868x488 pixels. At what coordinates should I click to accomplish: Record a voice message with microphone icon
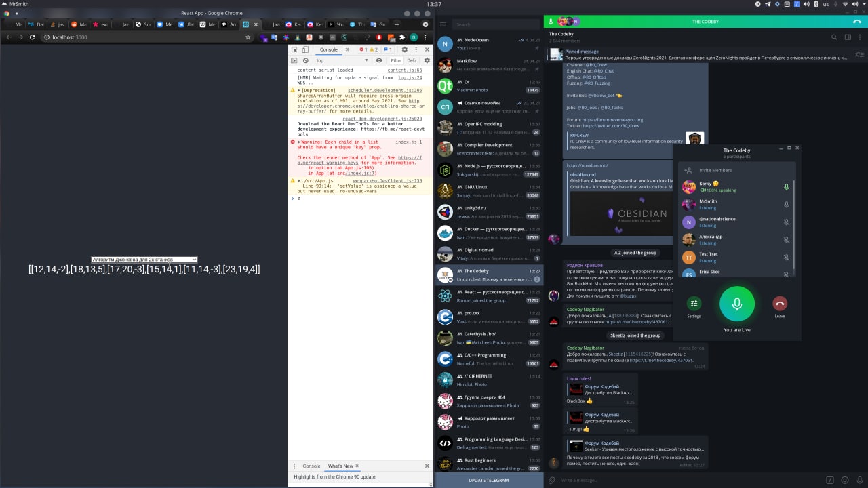pyautogui.click(x=859, y=480)
